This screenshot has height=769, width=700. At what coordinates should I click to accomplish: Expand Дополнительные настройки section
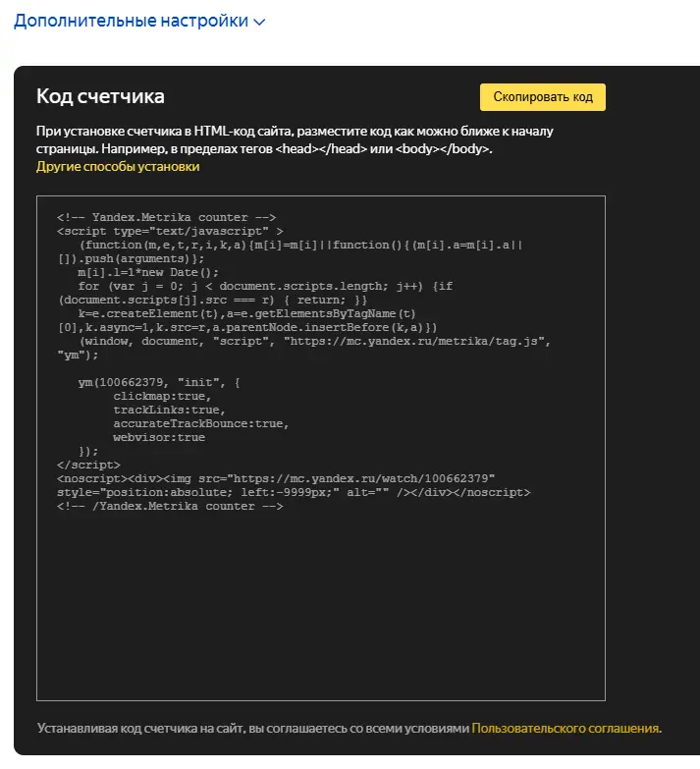[139, 21]
